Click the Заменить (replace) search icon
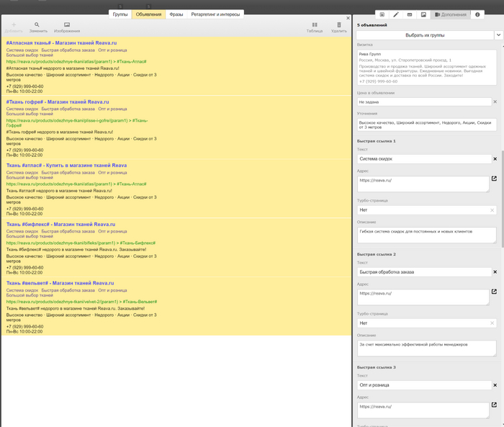This screenshot has height=427, width=504. (37, 25)
